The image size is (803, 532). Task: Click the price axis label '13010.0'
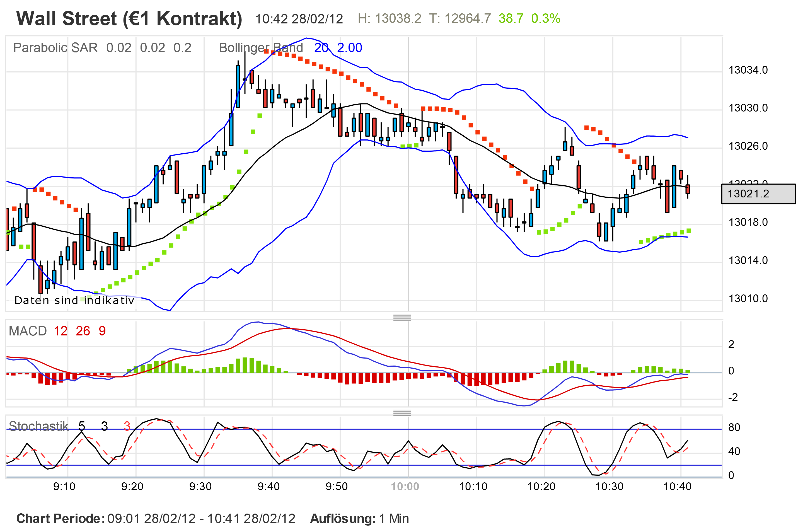748,299
